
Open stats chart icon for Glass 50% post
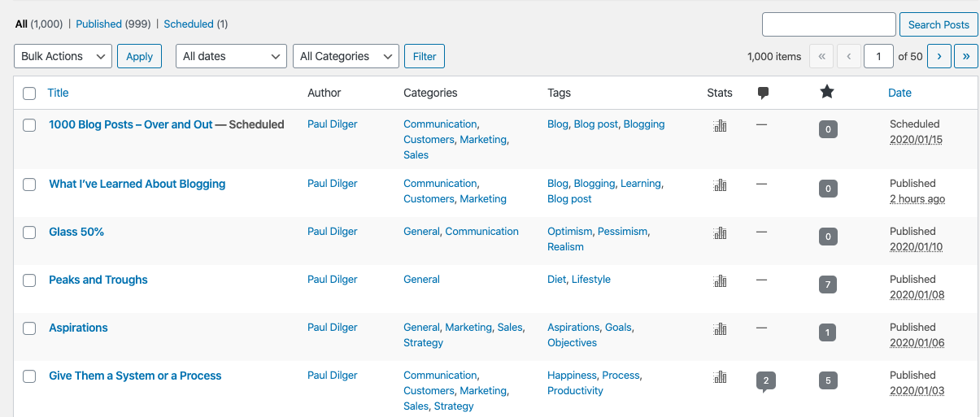pyautogui.click(x=720, y=233)
